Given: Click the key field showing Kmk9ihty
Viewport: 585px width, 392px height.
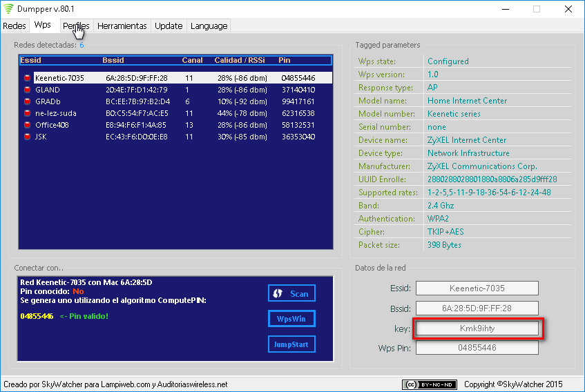Looking at the screenshot, I should pos(477,329).
